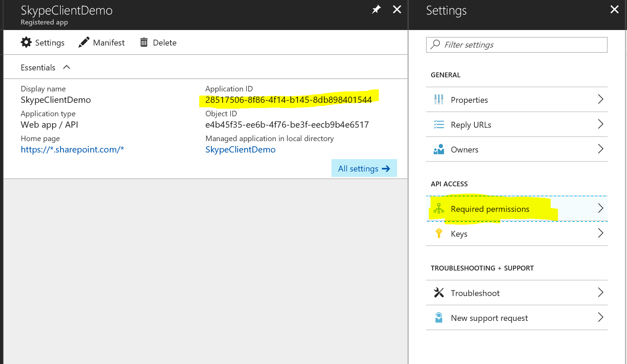Click the Troubleshoot tools icon

pos(439,293)
